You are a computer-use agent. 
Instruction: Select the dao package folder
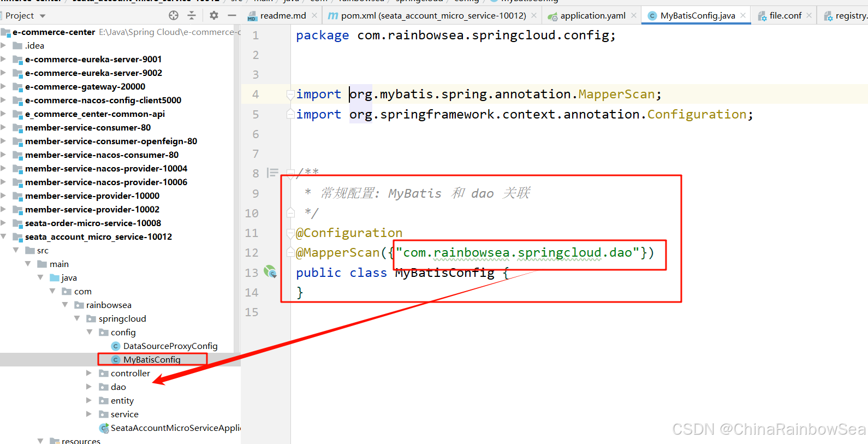tap(118, 387)
